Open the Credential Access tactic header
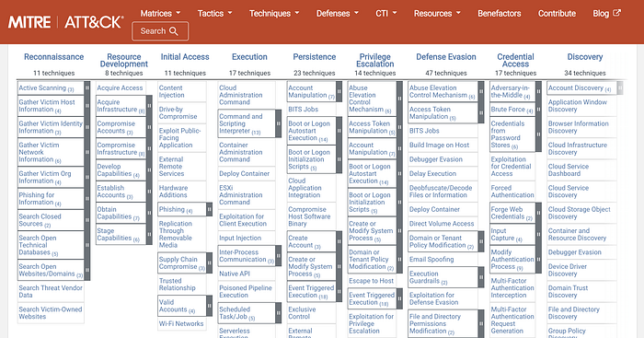This screenshot has width=644, height=338. pyautogui.click(x=515, y=61)
